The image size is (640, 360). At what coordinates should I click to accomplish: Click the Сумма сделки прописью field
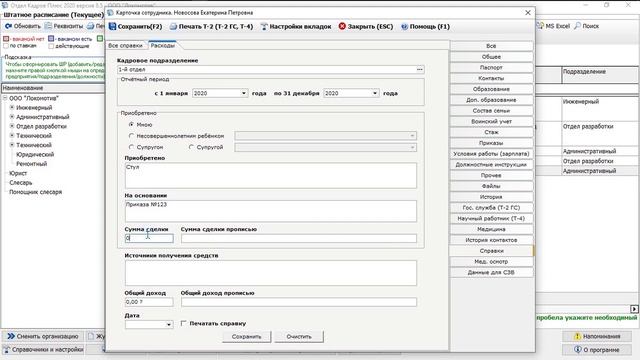click(x=299, y=238)
